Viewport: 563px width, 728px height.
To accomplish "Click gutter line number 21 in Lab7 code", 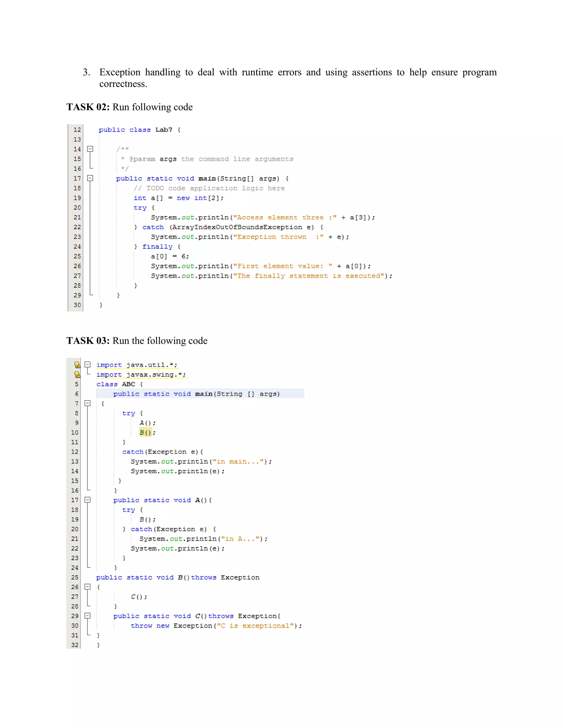I will tap(77, 217).
